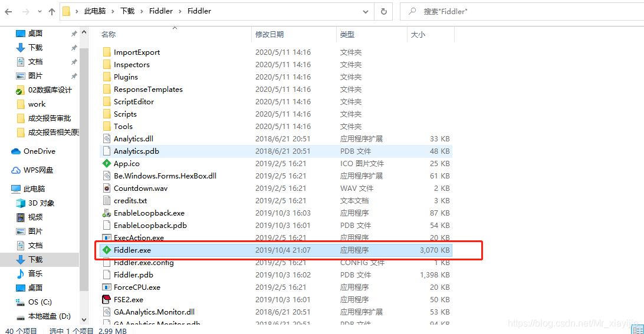
Task: Select the EnableLoopback.pdb file name
Action: click(150, 225)
